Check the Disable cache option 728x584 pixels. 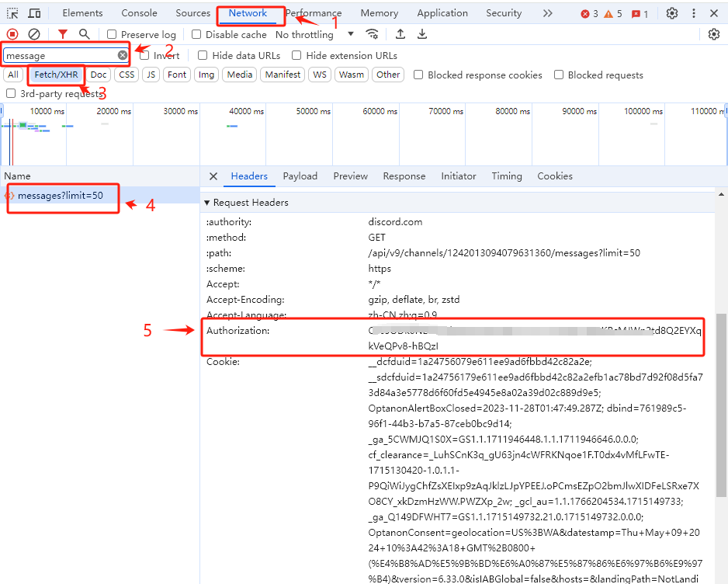click(196, 34)
